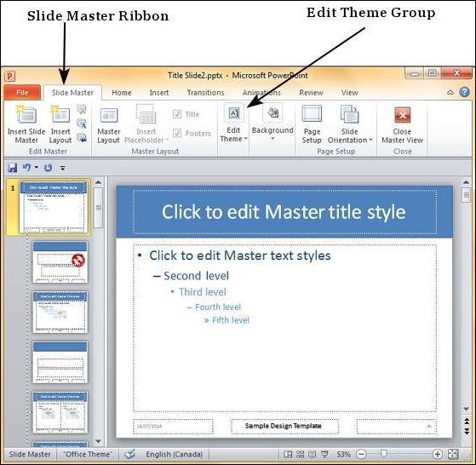
Task: Minimize the ribbon caret icon
Action: point(450,92)
